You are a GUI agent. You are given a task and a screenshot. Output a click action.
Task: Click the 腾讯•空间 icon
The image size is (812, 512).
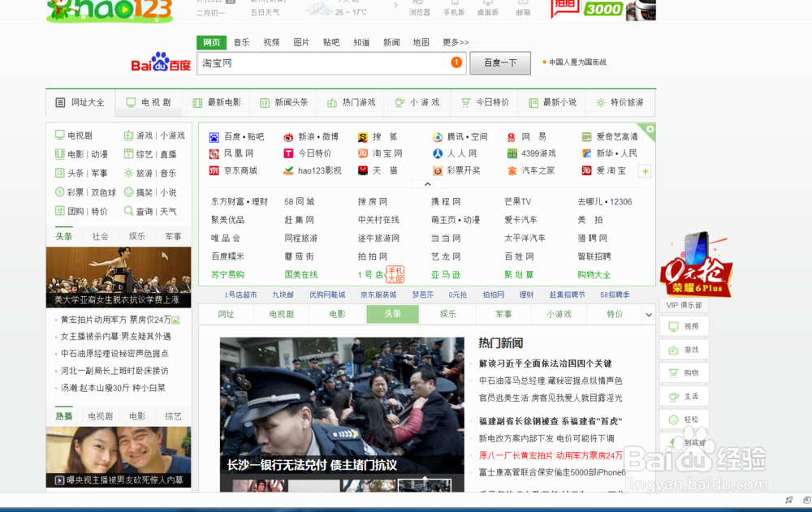[x=438, y=137]
